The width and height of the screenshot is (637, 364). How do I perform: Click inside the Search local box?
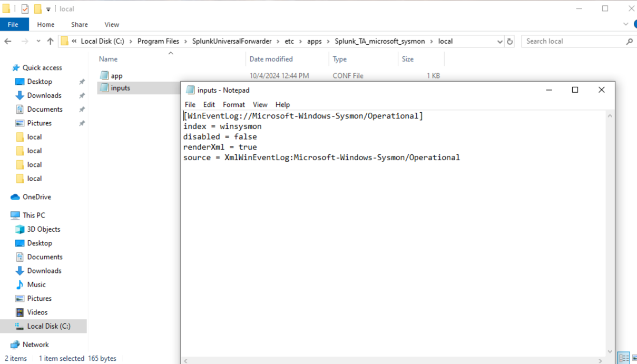pos(558,41)
